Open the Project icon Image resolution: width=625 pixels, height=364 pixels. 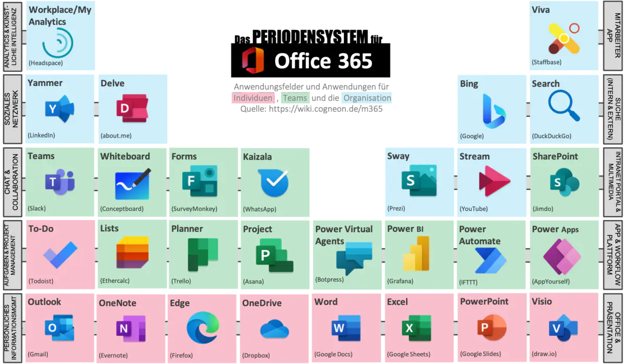(x=274, y=255)
